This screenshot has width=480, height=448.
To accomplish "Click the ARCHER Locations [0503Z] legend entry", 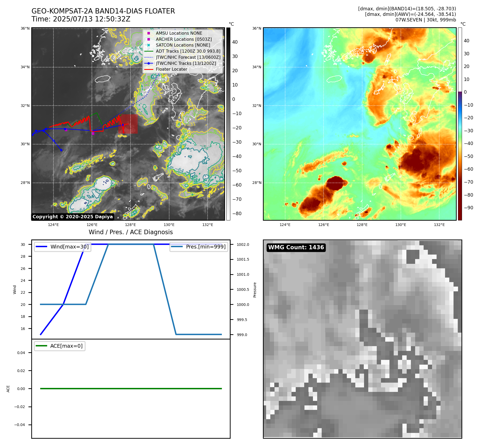I will (184, 39).
